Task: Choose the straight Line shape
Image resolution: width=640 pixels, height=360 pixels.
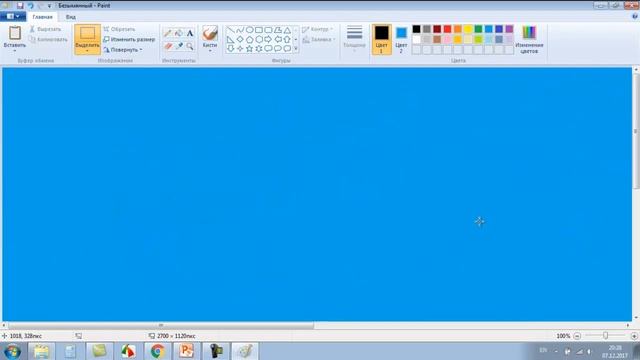Action: [x=231, y=30]
